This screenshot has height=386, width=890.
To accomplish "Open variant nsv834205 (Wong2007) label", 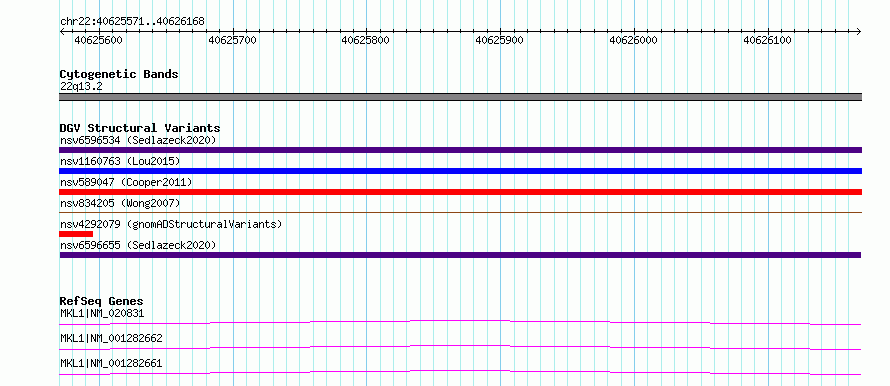I will pos(120,203).
